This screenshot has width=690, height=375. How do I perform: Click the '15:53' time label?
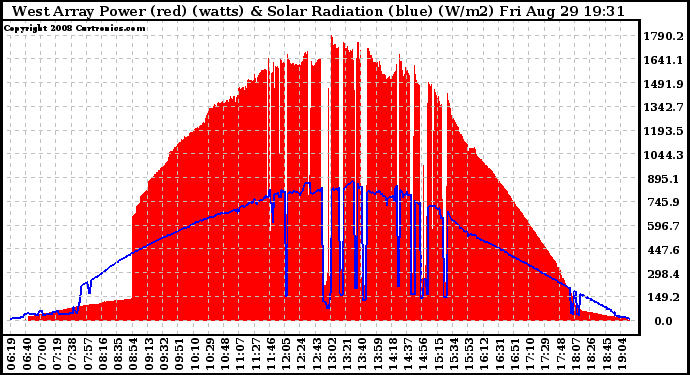(469, 354)
